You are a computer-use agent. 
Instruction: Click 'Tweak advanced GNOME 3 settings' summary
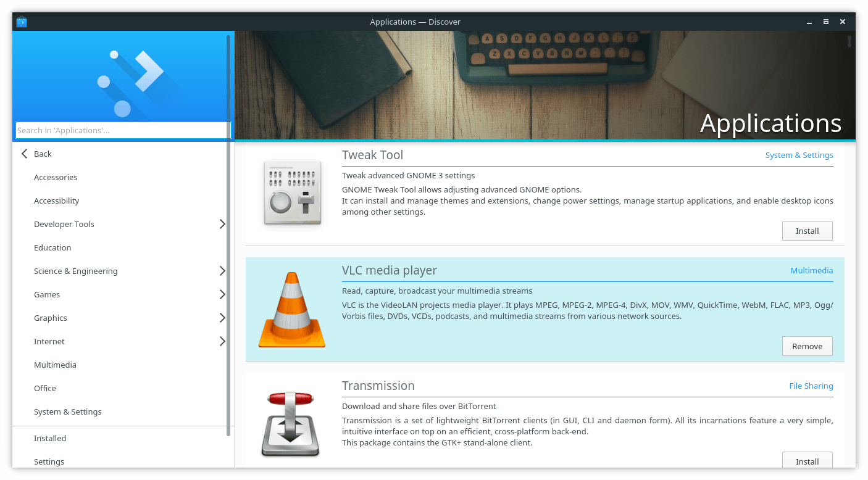point(409,176)
